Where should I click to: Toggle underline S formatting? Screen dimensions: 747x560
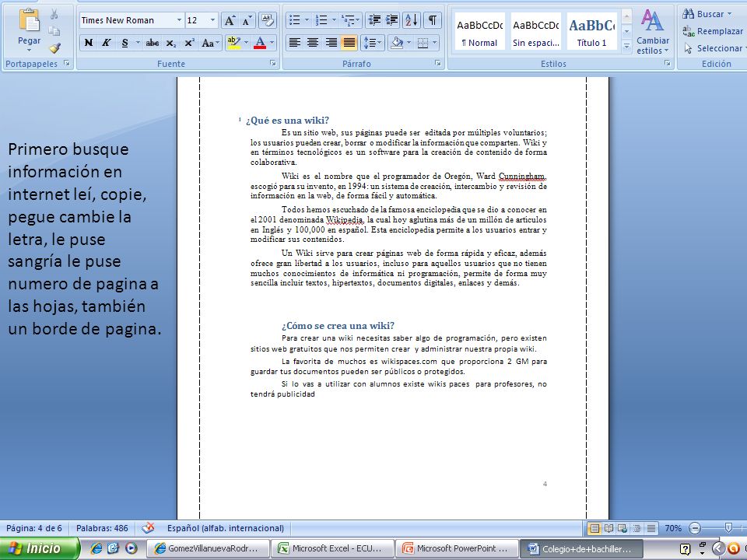(124, 43)
